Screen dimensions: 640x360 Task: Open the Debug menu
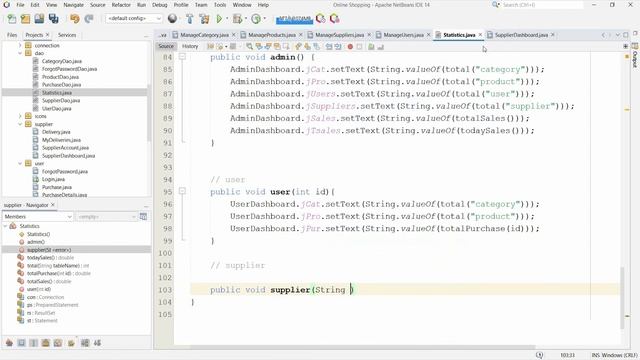tap(160, 5)
